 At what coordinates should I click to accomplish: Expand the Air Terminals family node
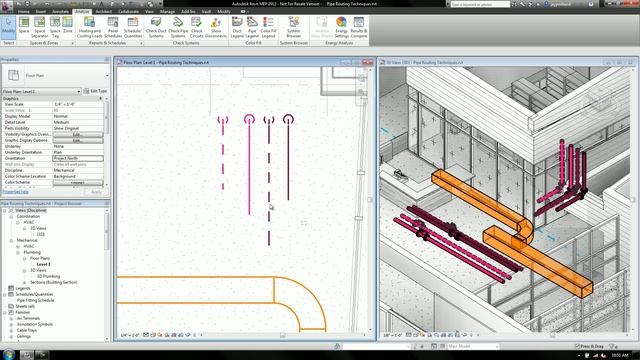click(11, 318)
